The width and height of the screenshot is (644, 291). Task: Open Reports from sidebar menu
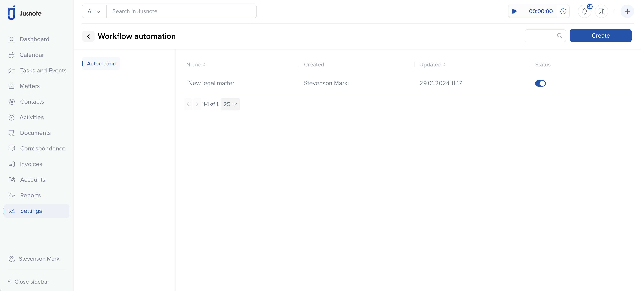pyautogui.click(x=30, y=195)
